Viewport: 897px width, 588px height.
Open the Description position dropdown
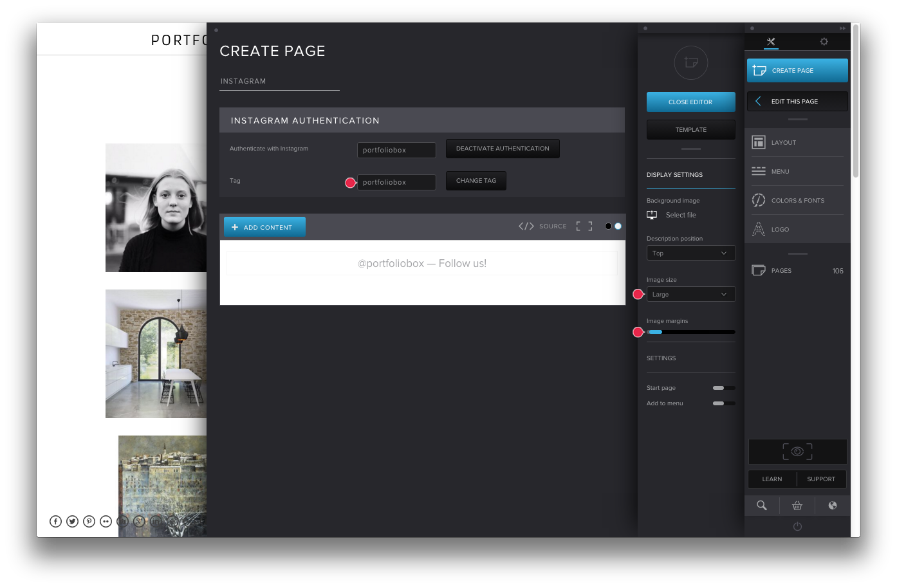click(690, 253)
